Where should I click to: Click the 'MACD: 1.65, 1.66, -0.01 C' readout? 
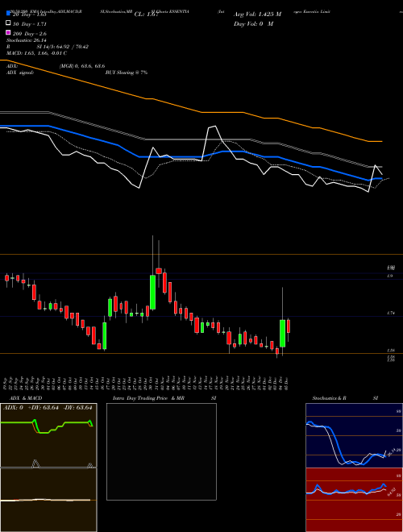click(36, 53)
